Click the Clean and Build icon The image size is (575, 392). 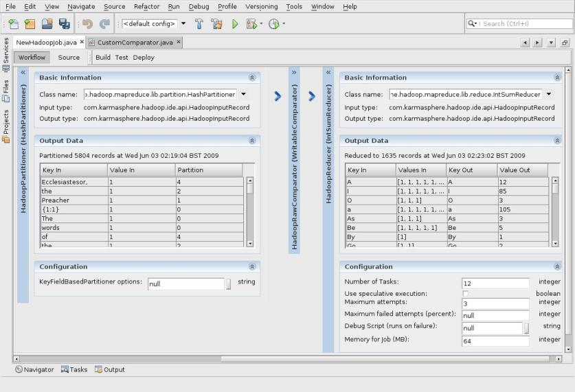point(216,24)
